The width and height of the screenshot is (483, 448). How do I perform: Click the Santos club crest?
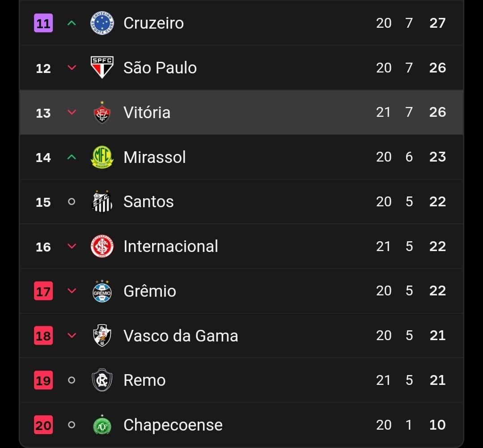tap(102, 202)
